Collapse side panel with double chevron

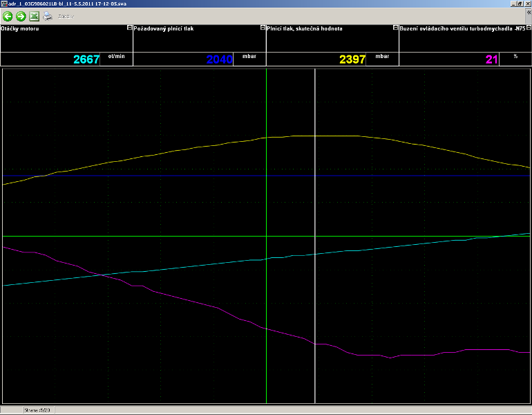(x=529, y=12)
